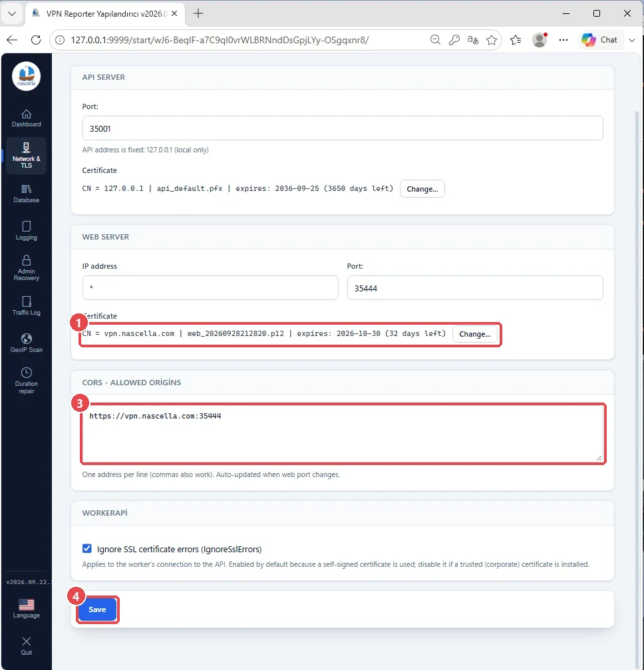Click the version label v2026.09.22
This screenshot has height=670, width=644.
click(29, 582)
